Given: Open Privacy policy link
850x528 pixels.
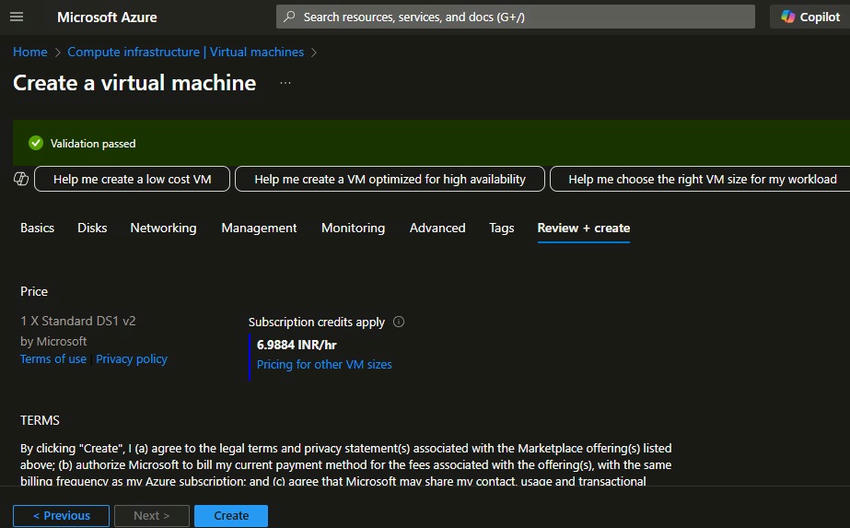Looking at the screenshot, I should click(132, 359).
